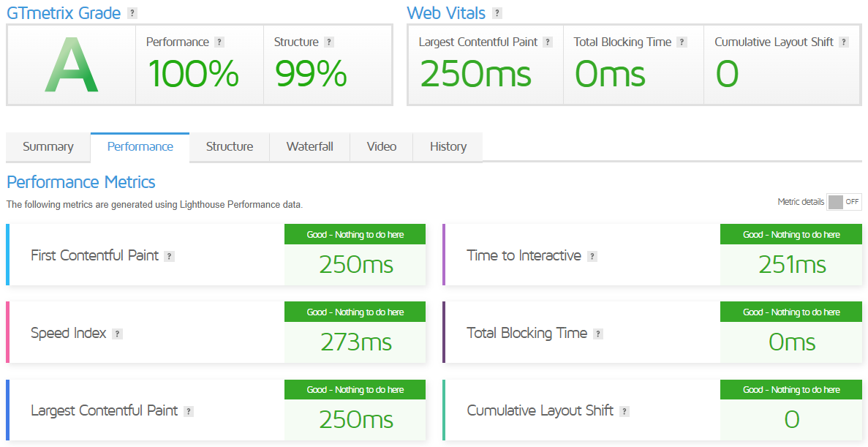Switch to the Summary tab

(48, 147)
